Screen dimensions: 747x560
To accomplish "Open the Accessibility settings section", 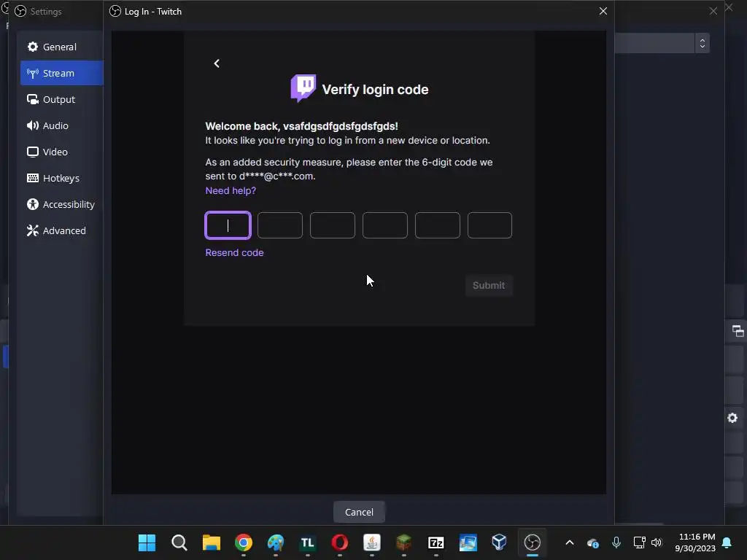I will click(61, 204).
